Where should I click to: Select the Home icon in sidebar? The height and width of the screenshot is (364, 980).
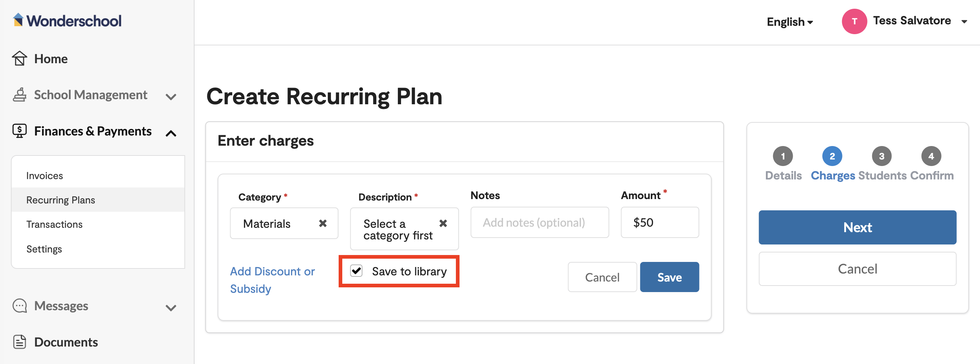(x=20, y=58)
